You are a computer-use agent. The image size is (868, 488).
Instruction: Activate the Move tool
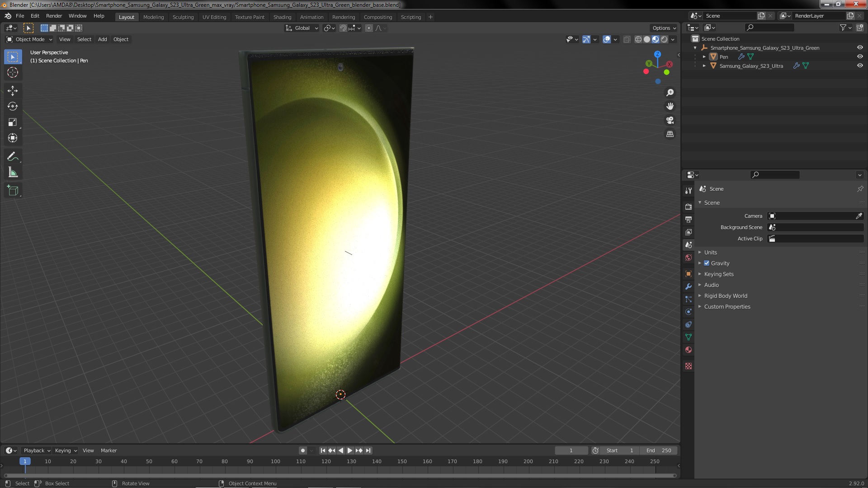(x=13, y=91)
